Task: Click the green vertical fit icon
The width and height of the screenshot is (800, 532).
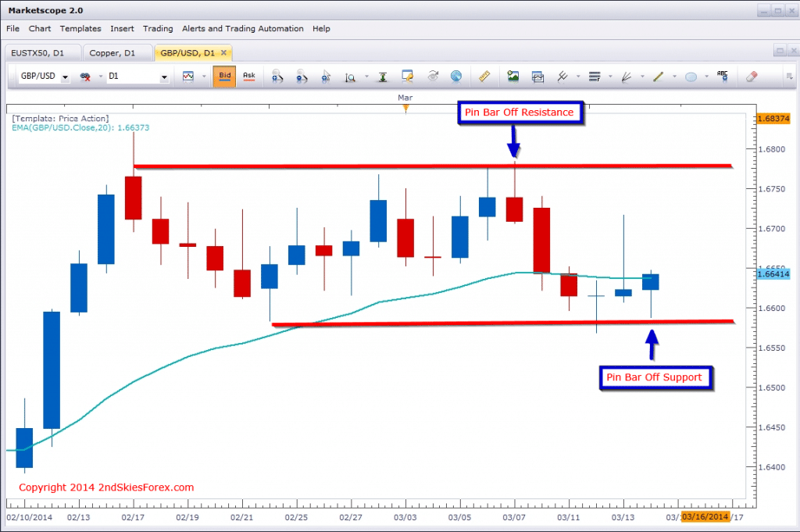Action: [383, 77]
